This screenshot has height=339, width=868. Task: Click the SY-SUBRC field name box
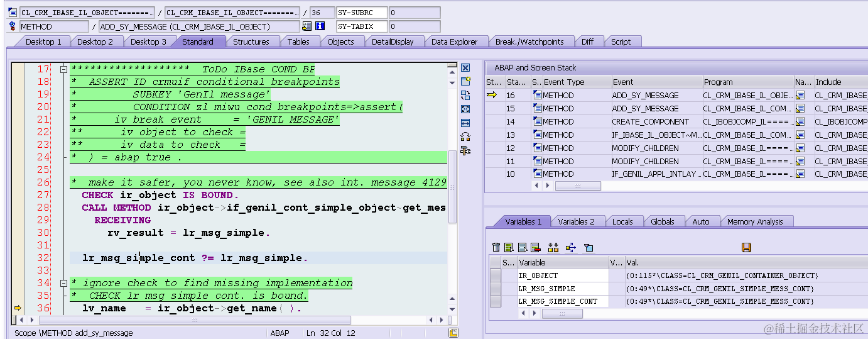(362, 13)
